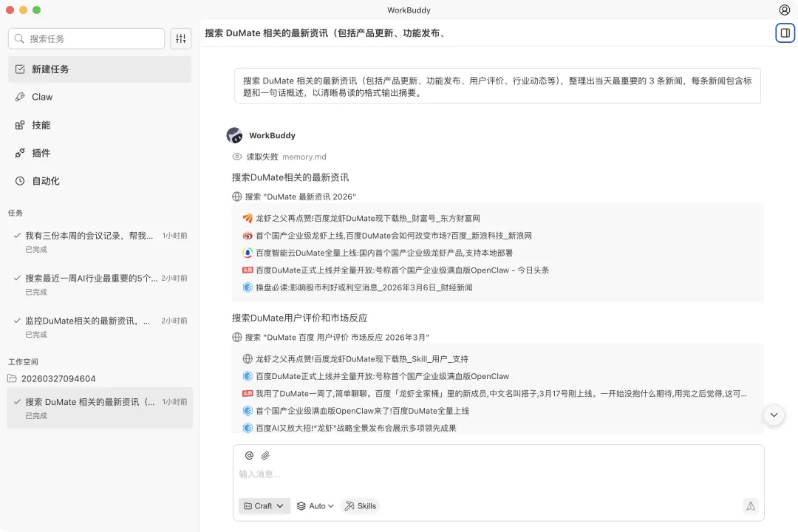Click the text 搜索DuMate用户评价和市场反应
The image size is (798, 532).
tap(300, 318)
